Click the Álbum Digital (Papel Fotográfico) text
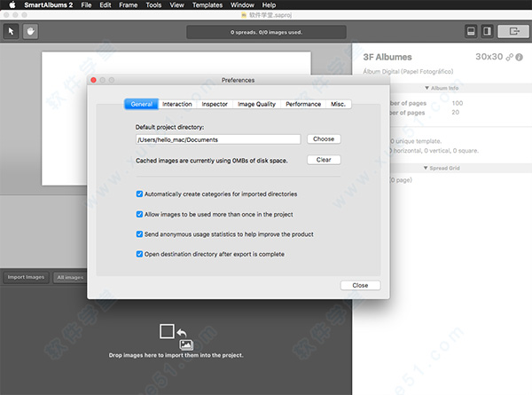Viewport: 532px width, 395px height. coord(408,71)
